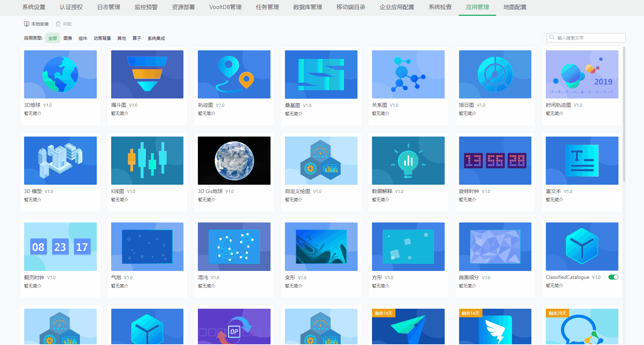Screen dimensions: 644x345
Task: Open the 数据解释 lightbulb icon
Action: point(408,161)
